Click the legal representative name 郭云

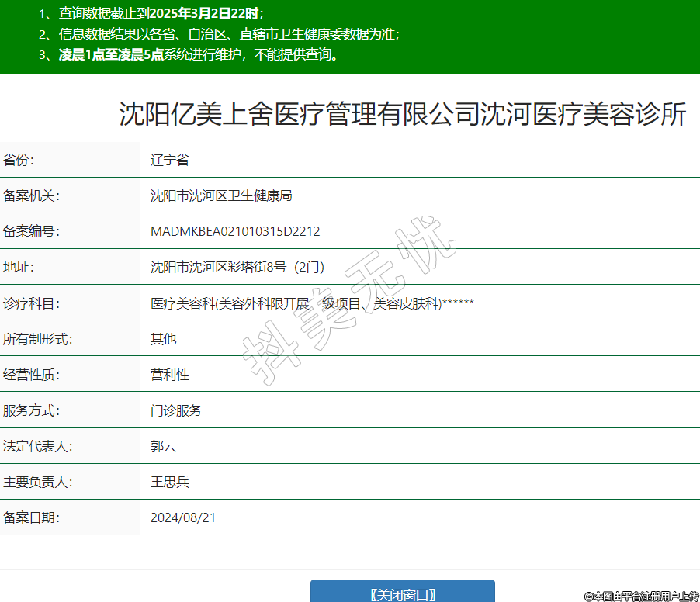[x=163, y=446]
